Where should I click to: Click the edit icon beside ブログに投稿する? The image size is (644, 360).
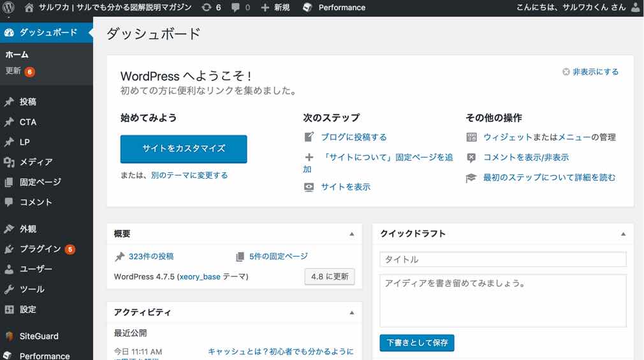[309, 137]
